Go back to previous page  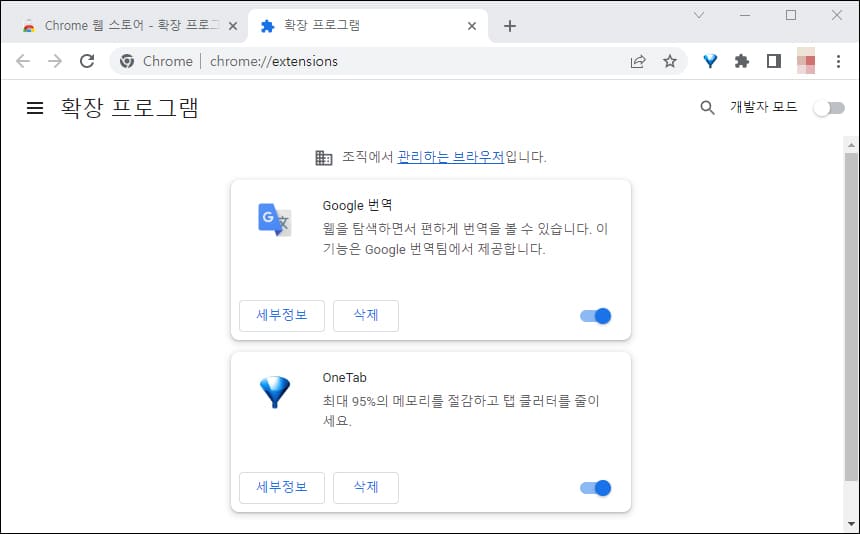[x=23, y=61]
